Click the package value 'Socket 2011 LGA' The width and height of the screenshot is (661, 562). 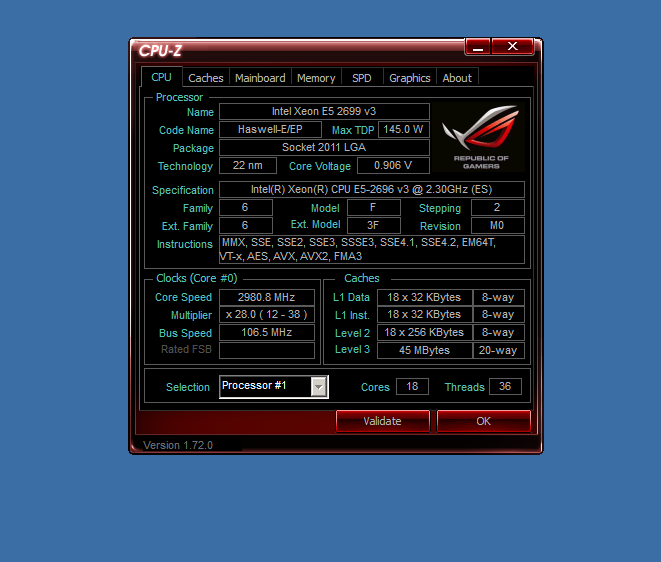click(x=324, y=148)
